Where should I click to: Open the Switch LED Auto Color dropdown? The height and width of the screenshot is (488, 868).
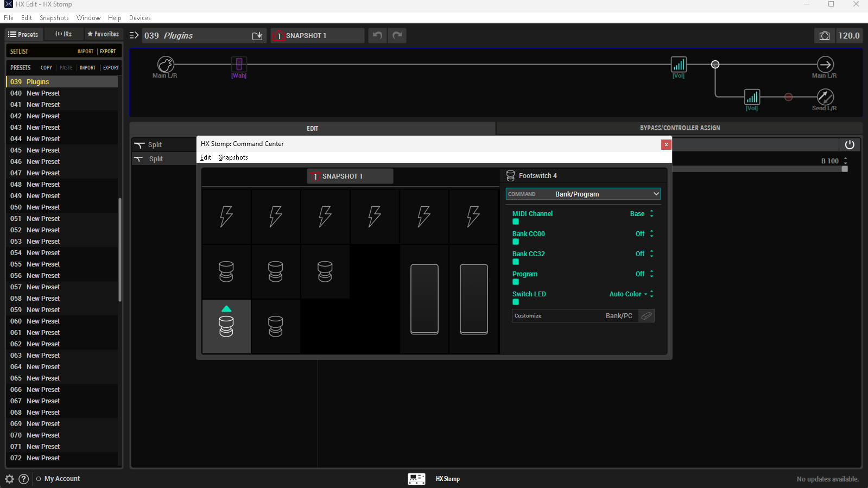click(x=628, y=294)
